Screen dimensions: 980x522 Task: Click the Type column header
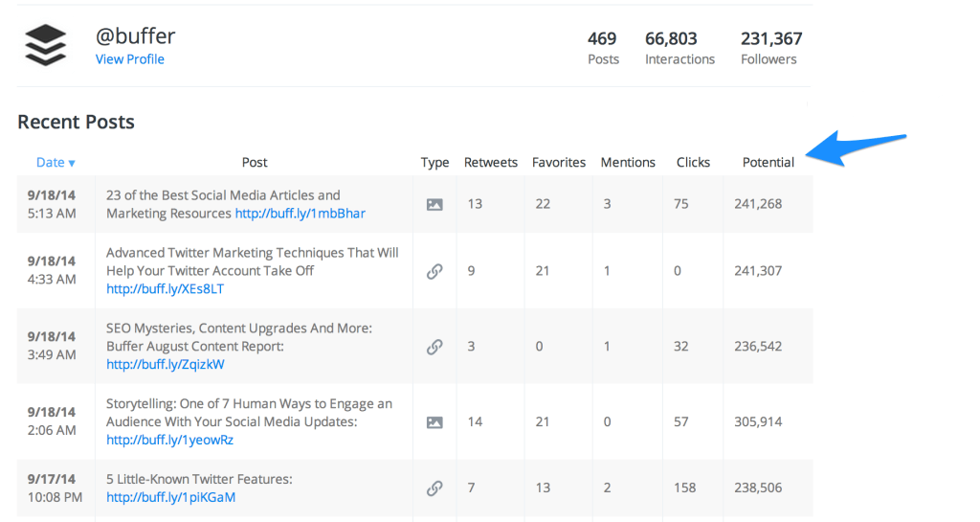[434, 163]
